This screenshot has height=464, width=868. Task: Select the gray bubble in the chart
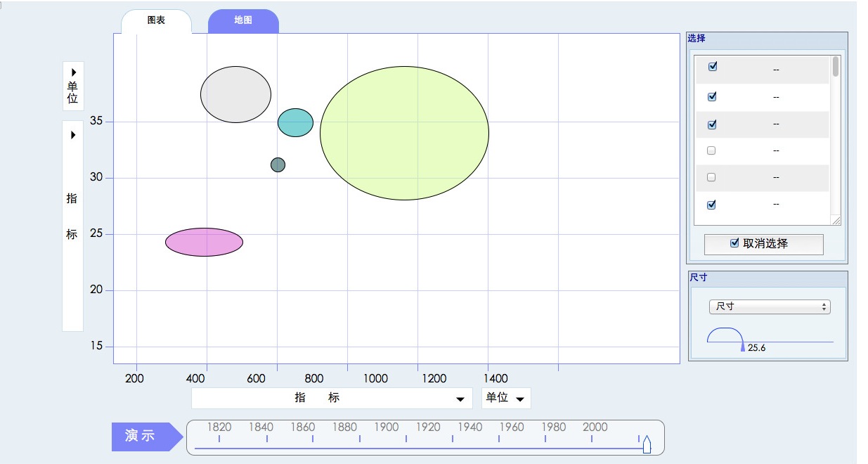235,94
